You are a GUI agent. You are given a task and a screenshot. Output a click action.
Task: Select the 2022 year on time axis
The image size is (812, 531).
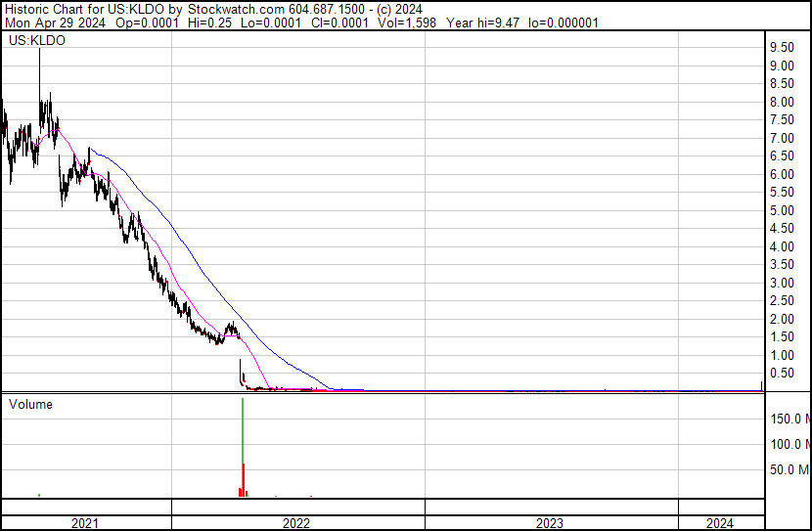click(x=296, y=523)
